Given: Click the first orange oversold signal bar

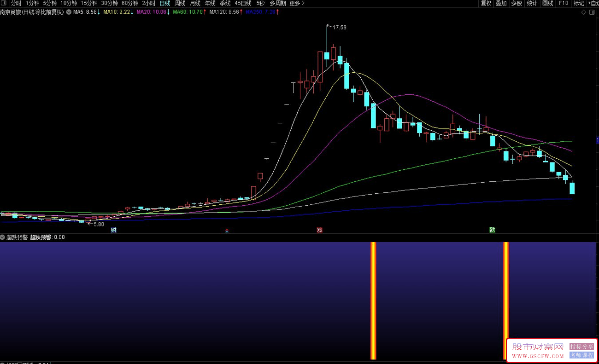Looking at the screenshot, I should point(374,300).
